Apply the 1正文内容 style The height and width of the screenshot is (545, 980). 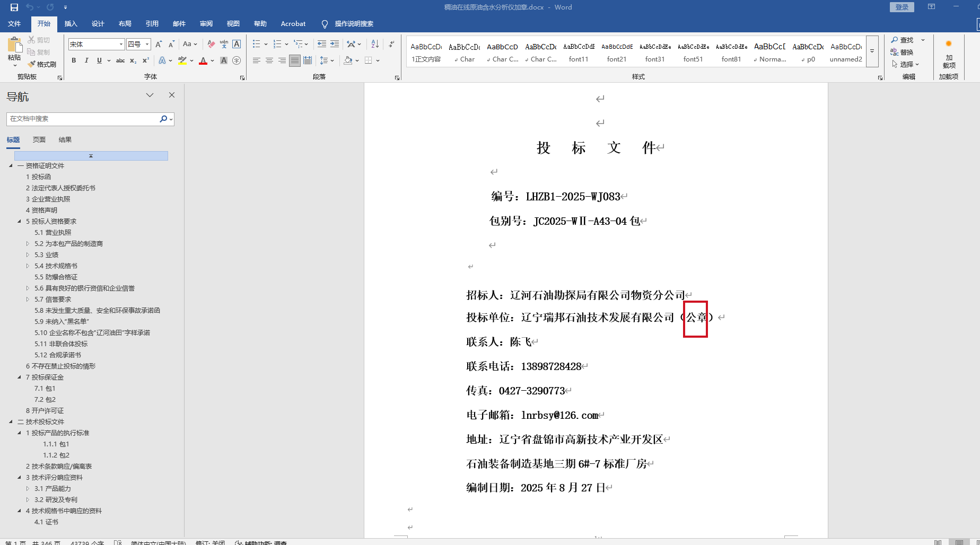pos(426,52)
